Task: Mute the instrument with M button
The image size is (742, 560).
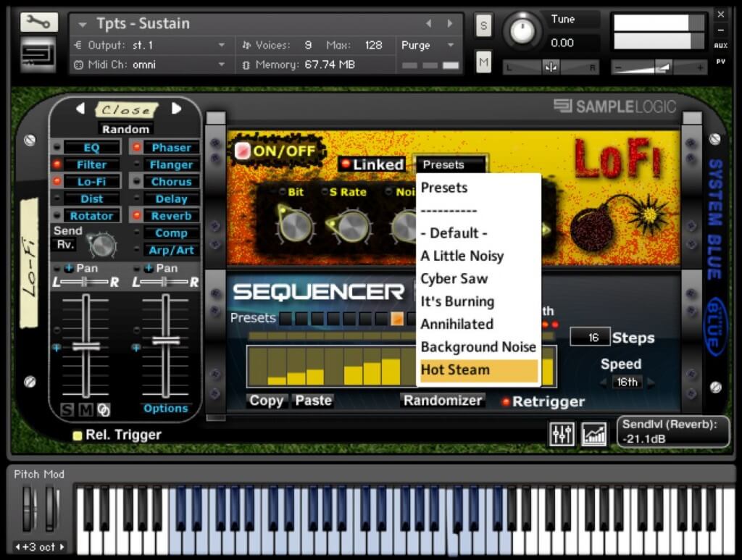Action: coord(483,62)
